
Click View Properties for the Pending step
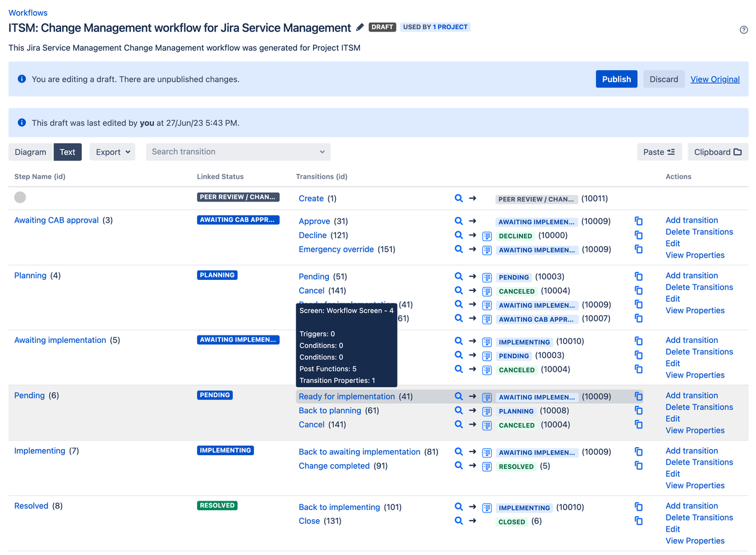695,430
